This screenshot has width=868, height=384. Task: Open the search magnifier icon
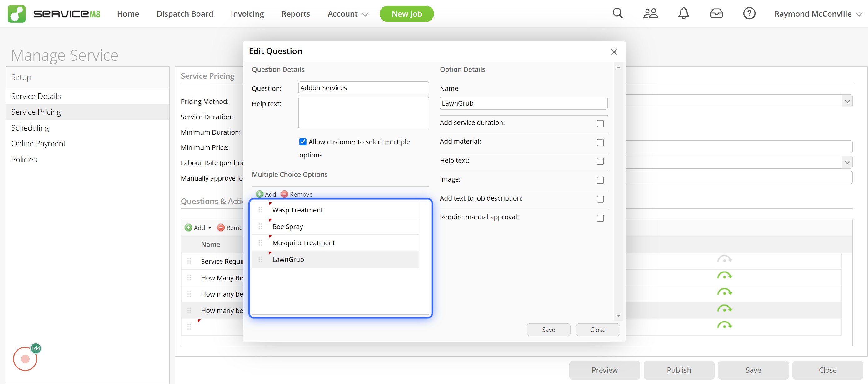coord(618,13)
